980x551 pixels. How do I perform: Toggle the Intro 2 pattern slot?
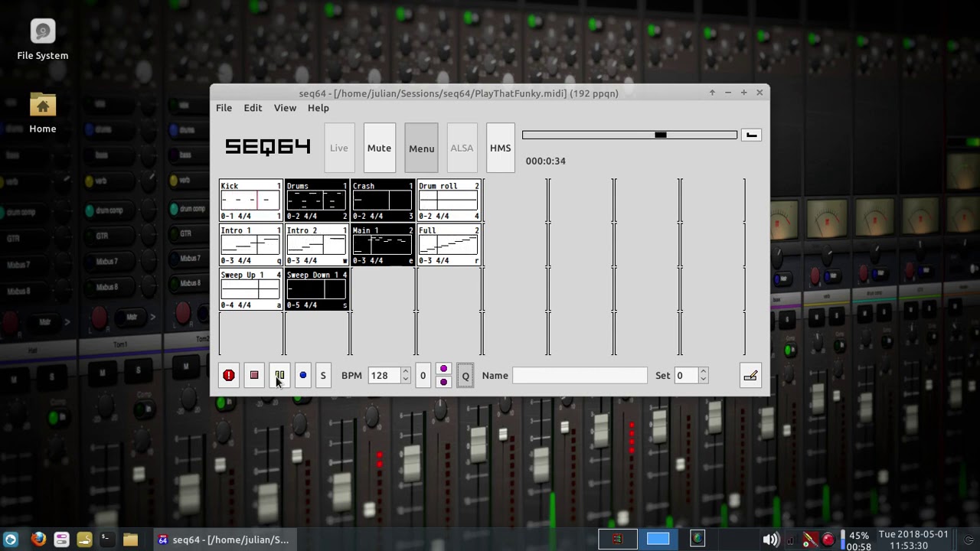click(x=316, y=245)
